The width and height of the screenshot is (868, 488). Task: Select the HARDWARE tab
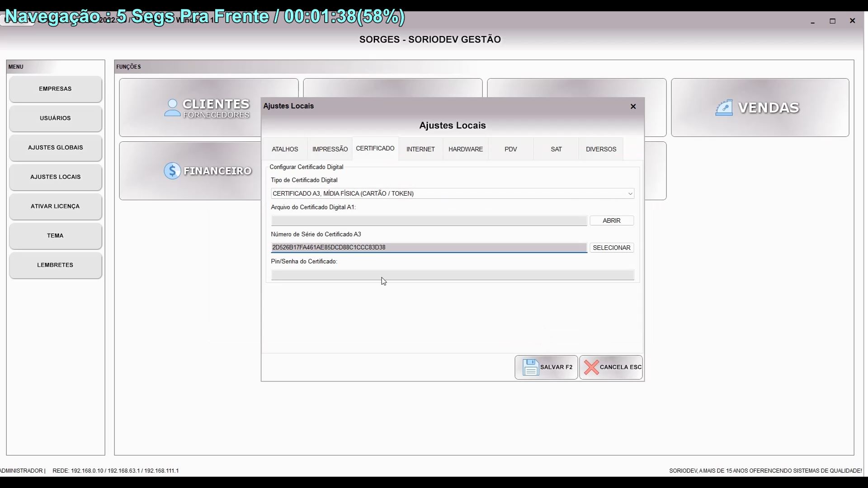[x=466, y=149]
